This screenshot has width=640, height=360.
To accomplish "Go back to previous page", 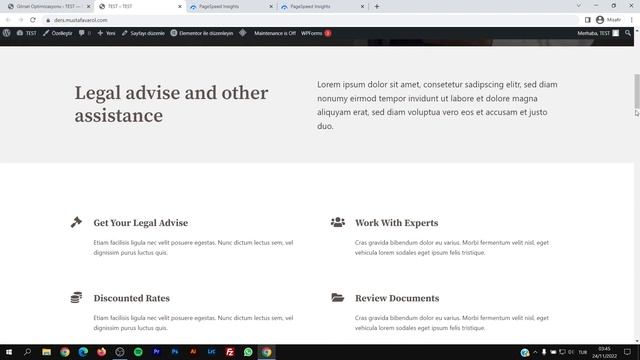I will [x=8, y=20].
